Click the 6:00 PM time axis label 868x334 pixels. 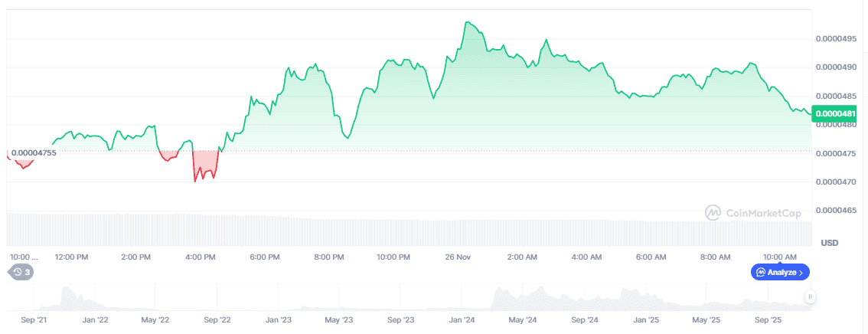[x=265, y=257]
